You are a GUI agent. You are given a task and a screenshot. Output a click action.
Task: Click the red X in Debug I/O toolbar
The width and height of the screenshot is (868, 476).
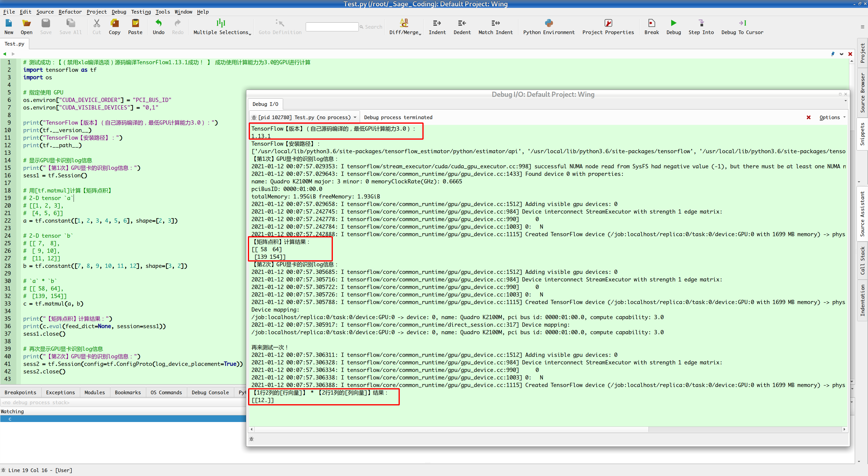(x=808, y=117)
